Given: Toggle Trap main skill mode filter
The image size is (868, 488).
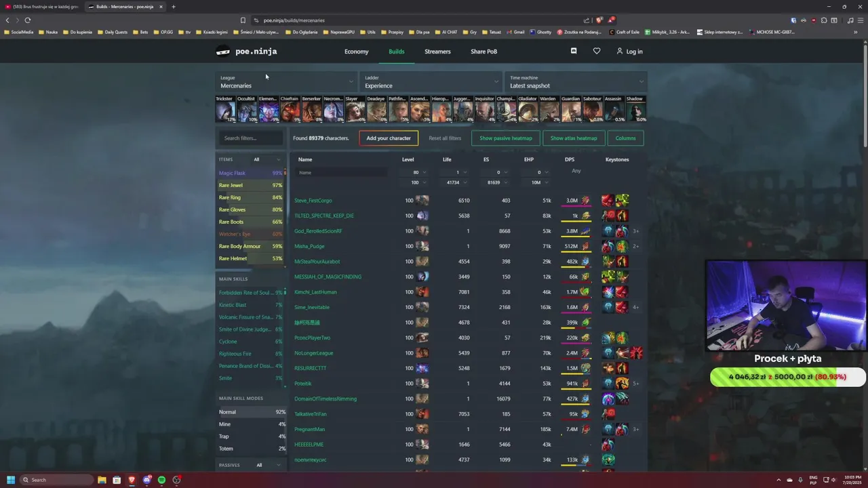Looking at the screenshot, I should point(252,436).
